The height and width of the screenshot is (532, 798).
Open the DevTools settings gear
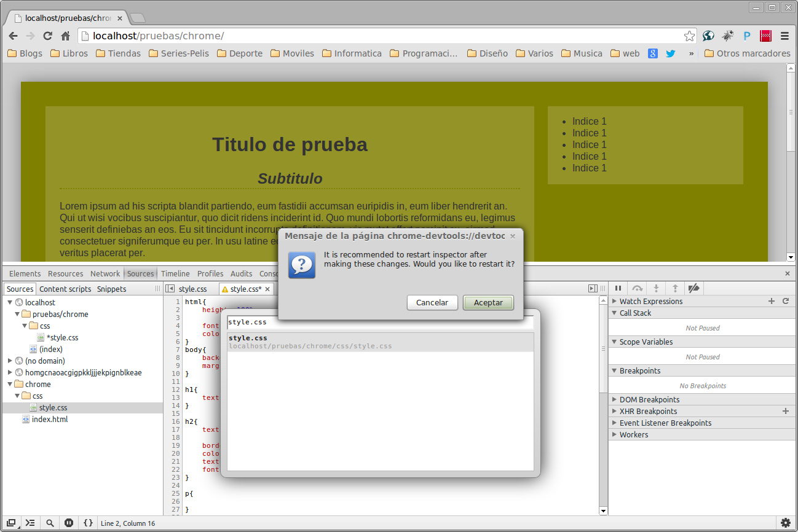click(x=785, y=523)
